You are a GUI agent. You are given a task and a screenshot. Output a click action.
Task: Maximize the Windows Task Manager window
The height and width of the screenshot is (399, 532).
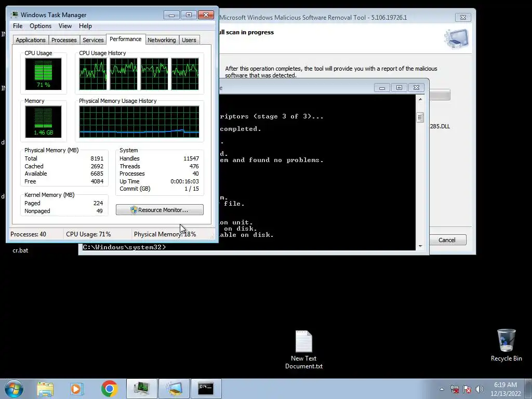pyautogui.click(x=189, y=15)
